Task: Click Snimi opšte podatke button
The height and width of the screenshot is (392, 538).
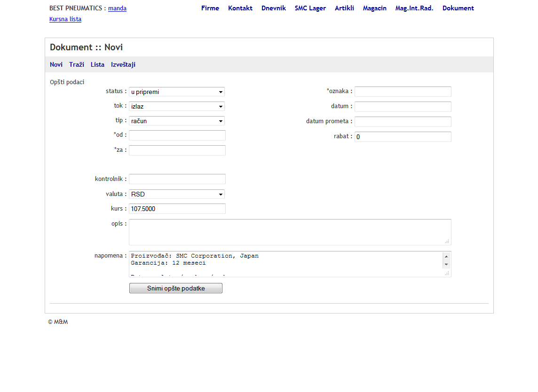Action: point(176,288)
